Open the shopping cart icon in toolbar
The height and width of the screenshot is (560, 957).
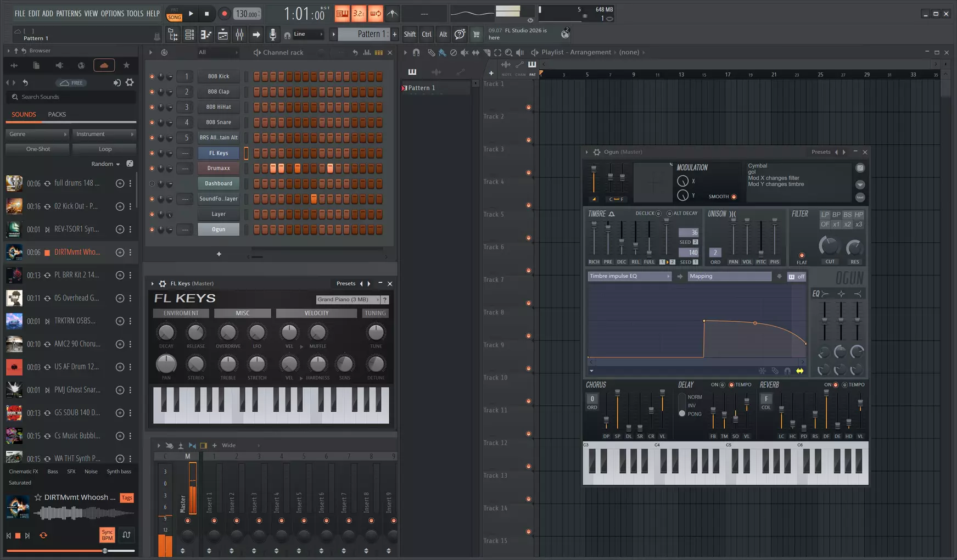[476, 35]
